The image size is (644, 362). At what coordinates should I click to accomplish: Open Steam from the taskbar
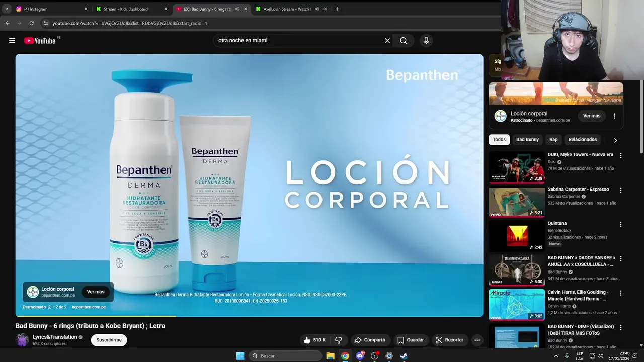[404, 356]
